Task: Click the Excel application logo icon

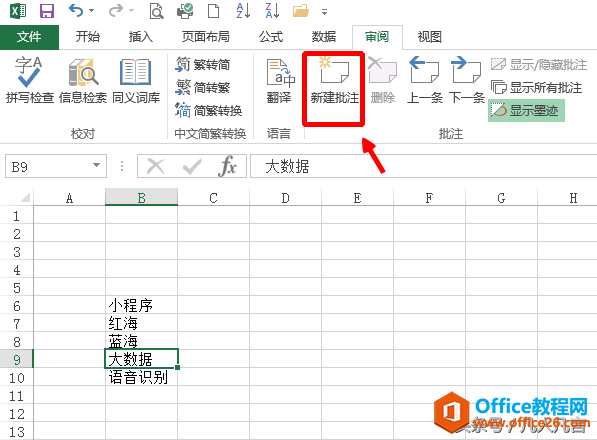Action: point(18,11)
